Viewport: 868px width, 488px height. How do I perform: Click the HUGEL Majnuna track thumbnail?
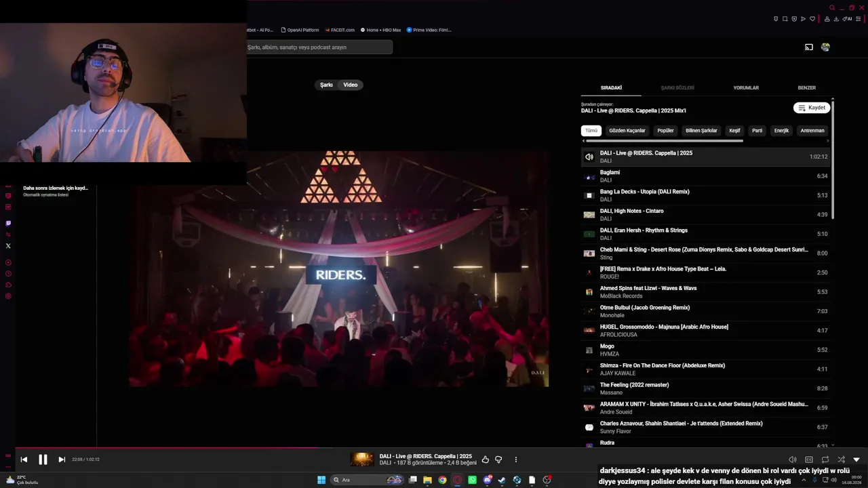pyautogui.click(x=589, y=331)
